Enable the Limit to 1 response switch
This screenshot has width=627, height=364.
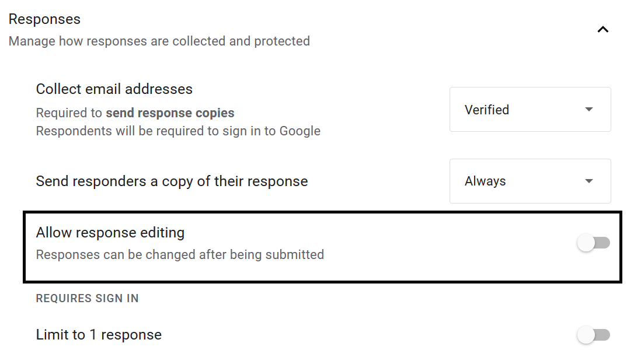pyautogui.click(x=593, y=335)
